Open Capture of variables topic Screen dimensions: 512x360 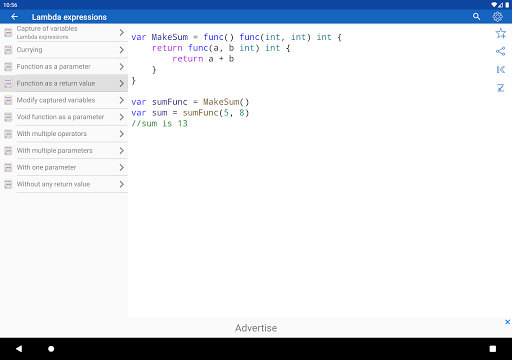pyautogui.click(x=64, y=33)
